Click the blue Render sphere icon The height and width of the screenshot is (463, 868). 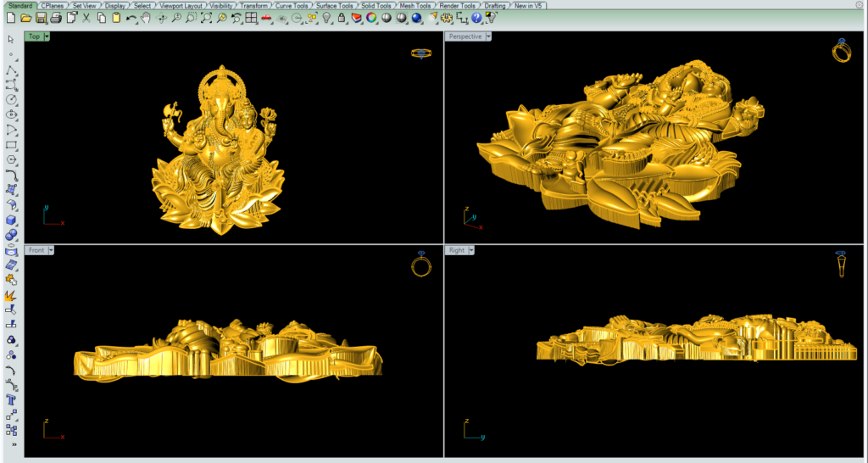[x=416, y=19]
